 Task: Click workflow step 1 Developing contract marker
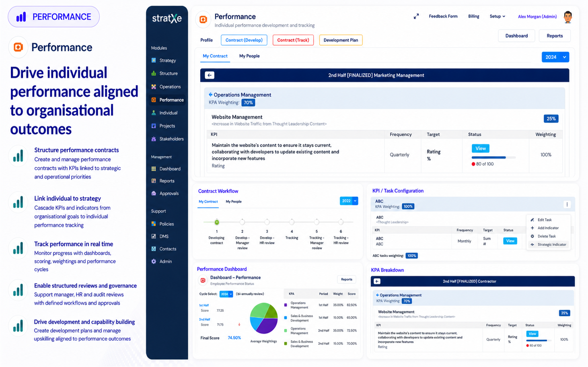point(217,222)
